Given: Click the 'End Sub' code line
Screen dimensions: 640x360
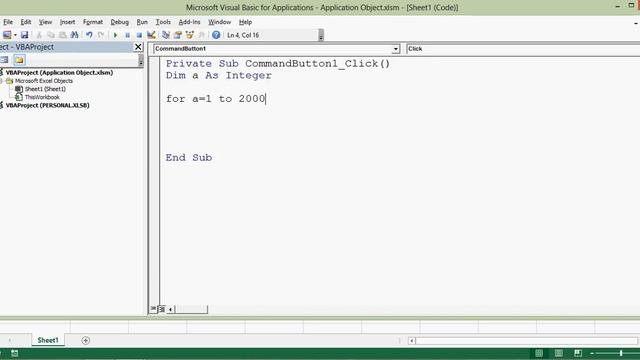Looking at the screenshot, I should [x=189, y=158].
